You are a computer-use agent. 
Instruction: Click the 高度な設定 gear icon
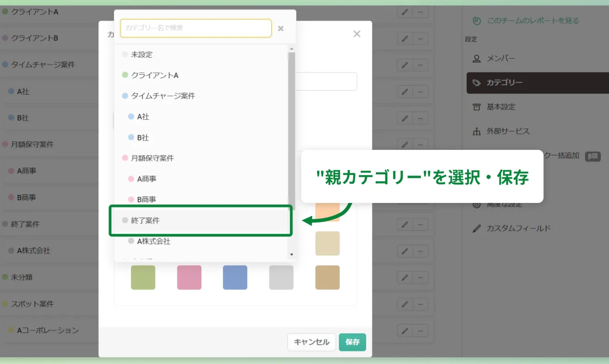(x=477, y=204)
